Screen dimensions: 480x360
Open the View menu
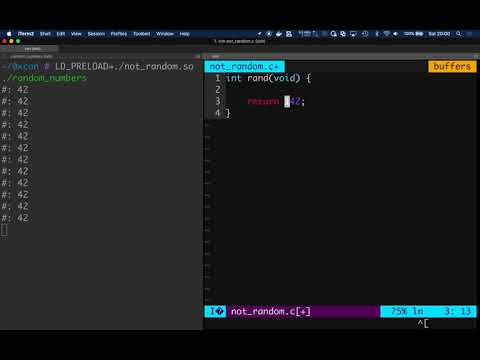76,34
